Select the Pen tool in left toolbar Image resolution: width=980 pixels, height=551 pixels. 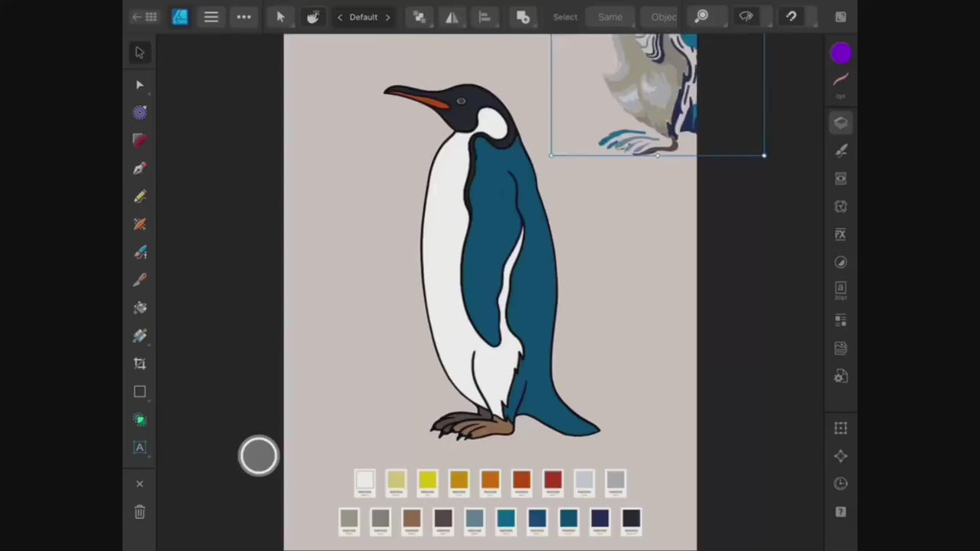click(x=139, y=168)
